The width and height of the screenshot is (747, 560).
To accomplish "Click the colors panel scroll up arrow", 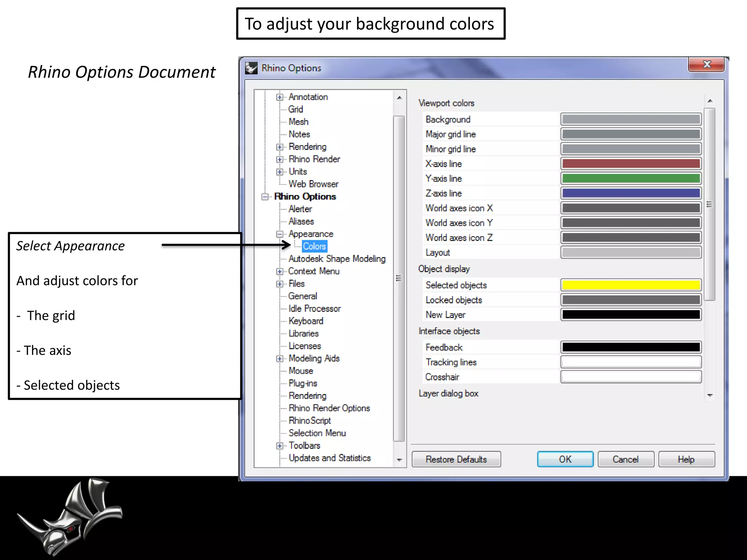I will 710,101.
